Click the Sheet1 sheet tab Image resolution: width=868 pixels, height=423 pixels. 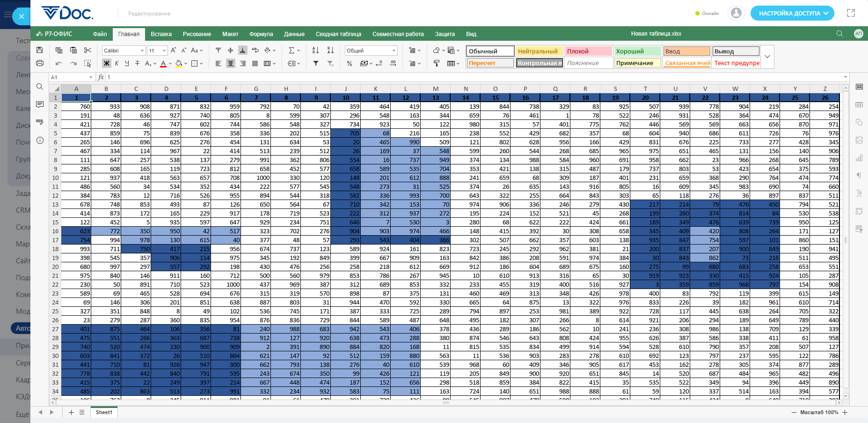(104, 412)
